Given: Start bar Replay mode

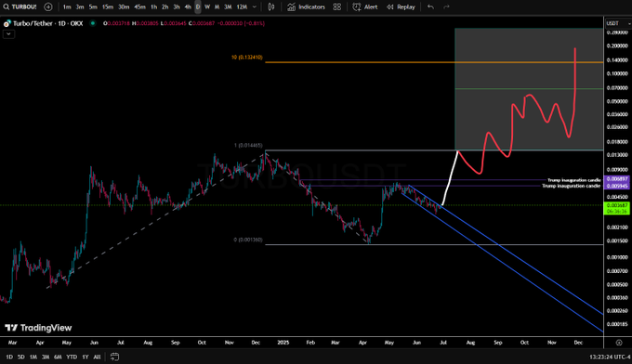Looking at the screenshot, I should pyautogui.click(x=401, y=6).
